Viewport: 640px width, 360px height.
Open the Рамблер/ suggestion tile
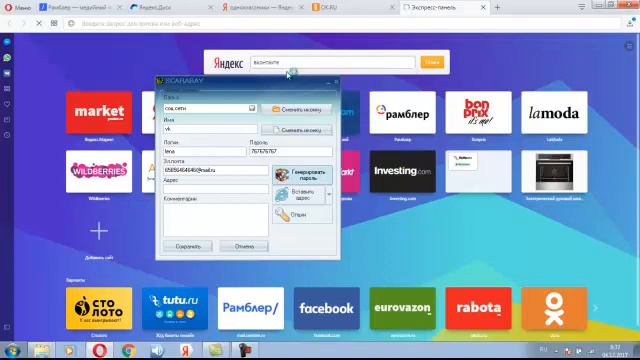[251, 308]
